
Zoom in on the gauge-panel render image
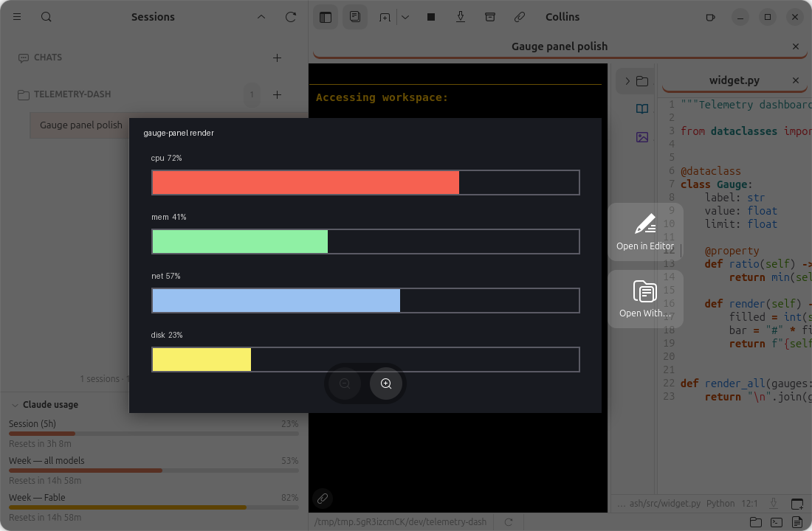[386, 383]
